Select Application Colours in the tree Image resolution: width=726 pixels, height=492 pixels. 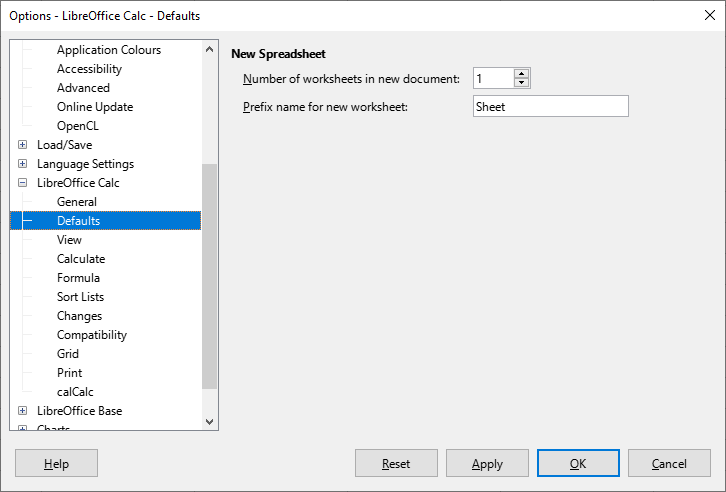(109, 50)
